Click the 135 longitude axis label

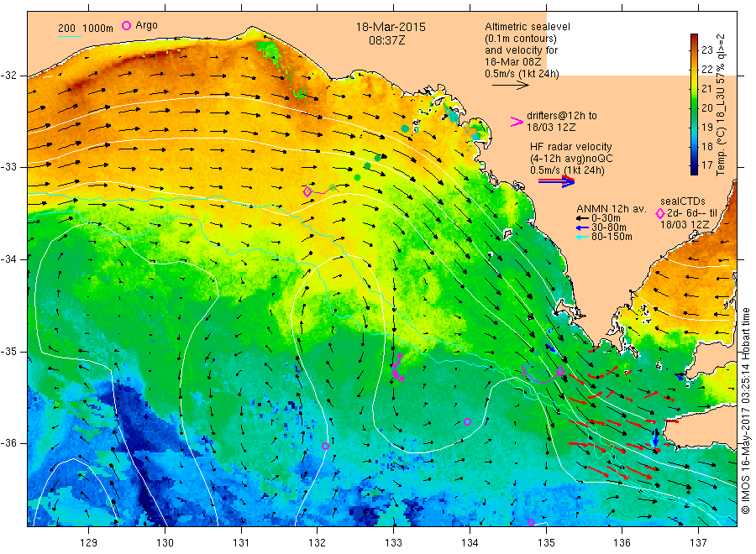click(546, 543)
